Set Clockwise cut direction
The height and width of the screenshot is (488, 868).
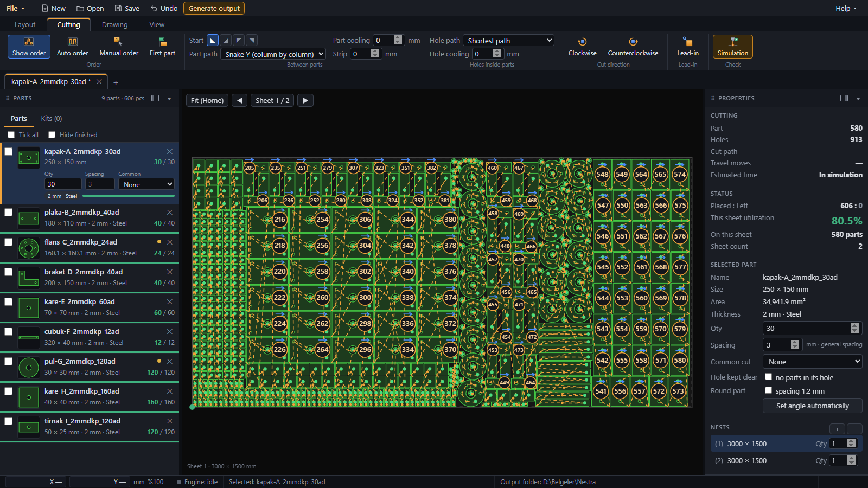coord(582,47)
